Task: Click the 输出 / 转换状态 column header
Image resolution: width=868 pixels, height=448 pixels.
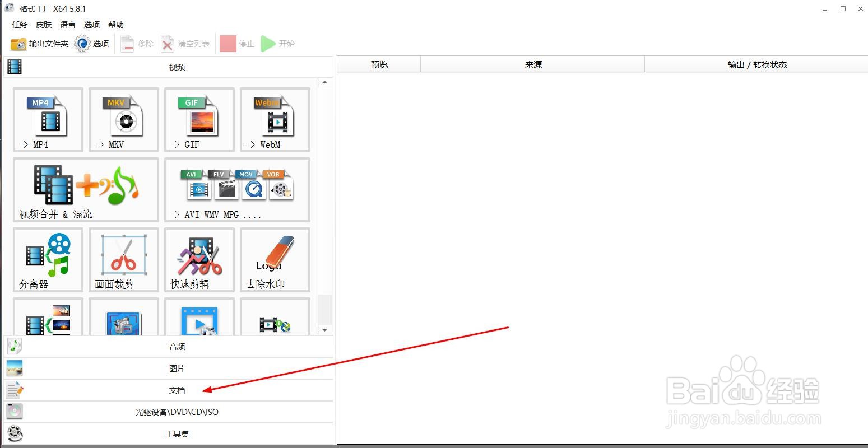Action: point(756,65)
